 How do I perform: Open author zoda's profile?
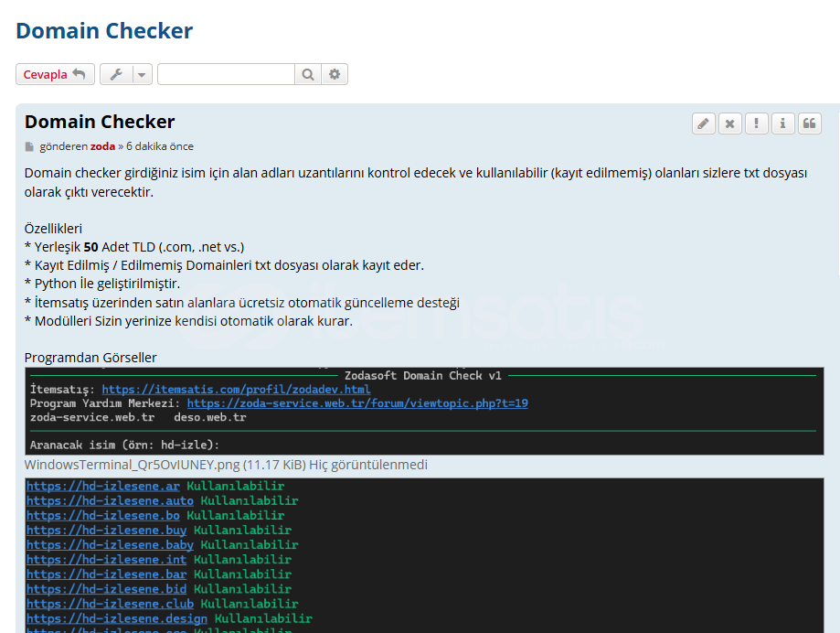pos(103,146)
